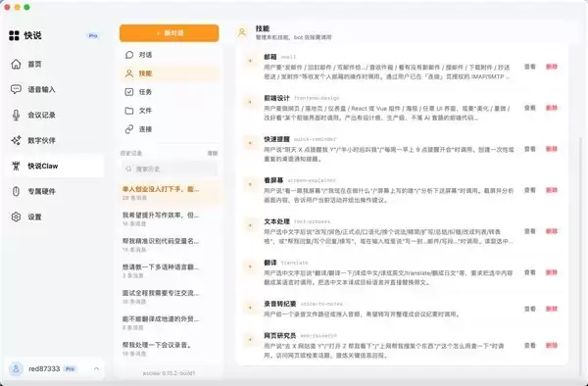Delete the 快速提醒 skill
The image size is (588, 386).
[x=551, y=149]
